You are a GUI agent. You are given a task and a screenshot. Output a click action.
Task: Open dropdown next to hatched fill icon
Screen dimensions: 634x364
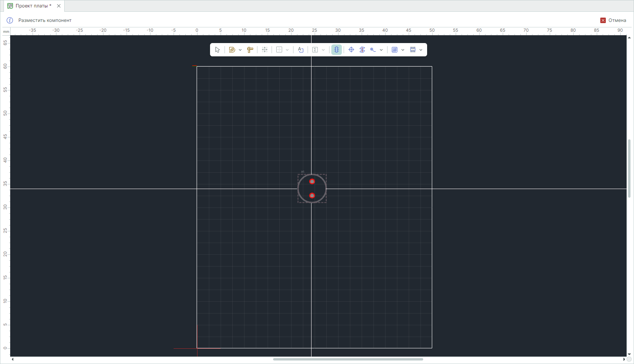(x=403, y=50)
